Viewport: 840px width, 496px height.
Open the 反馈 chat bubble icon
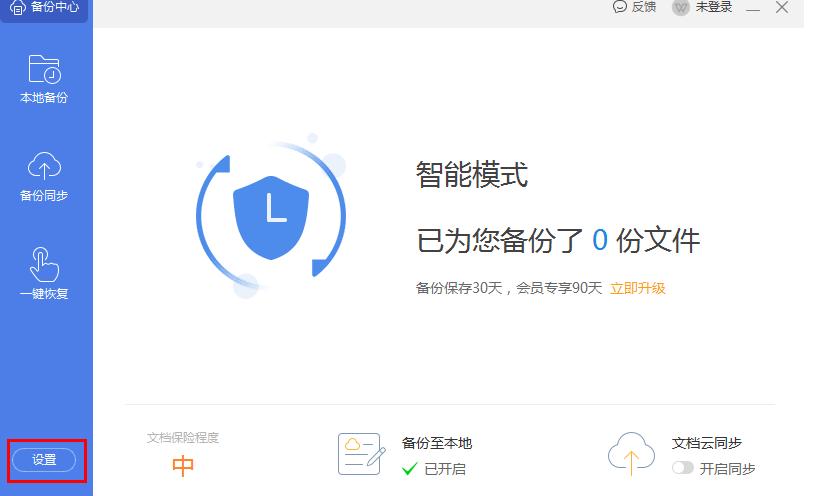[x=620, y=8]
